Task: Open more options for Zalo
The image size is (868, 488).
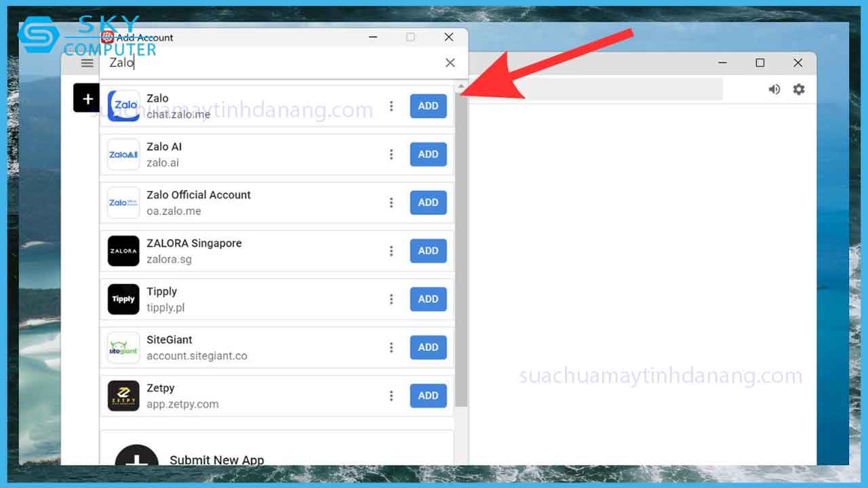Action: pos(391,106)
